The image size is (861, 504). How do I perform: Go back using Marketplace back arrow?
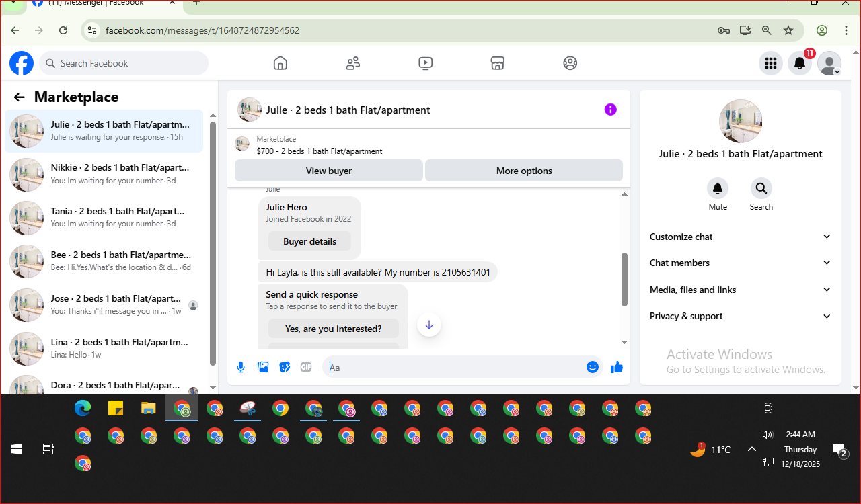coord(19,97)
